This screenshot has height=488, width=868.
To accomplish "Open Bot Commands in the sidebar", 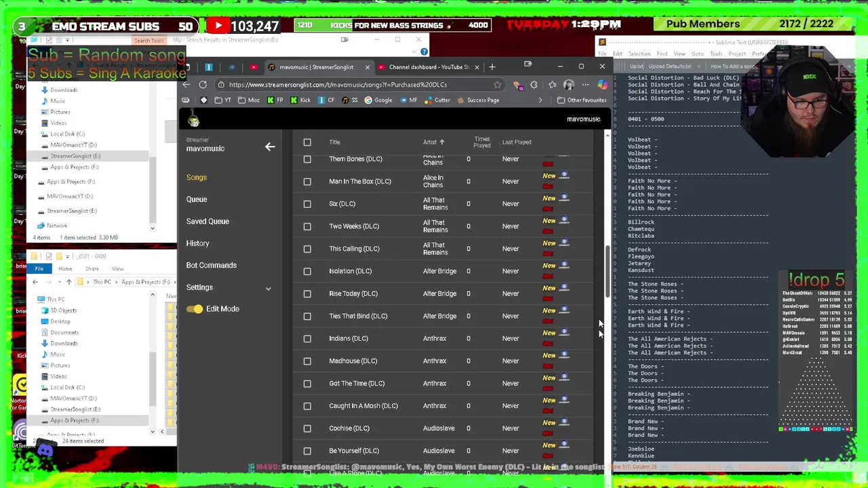I will click(x=212, y=266).
